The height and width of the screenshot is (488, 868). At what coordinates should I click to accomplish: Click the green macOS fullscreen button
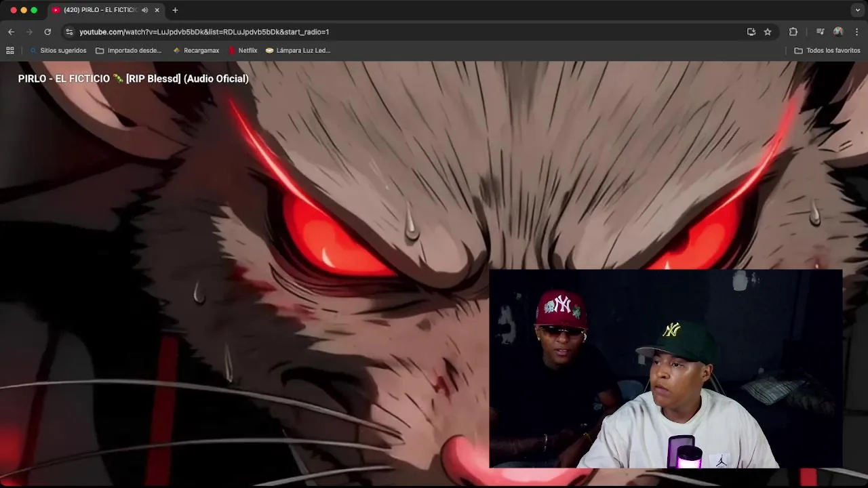(34, 10)
